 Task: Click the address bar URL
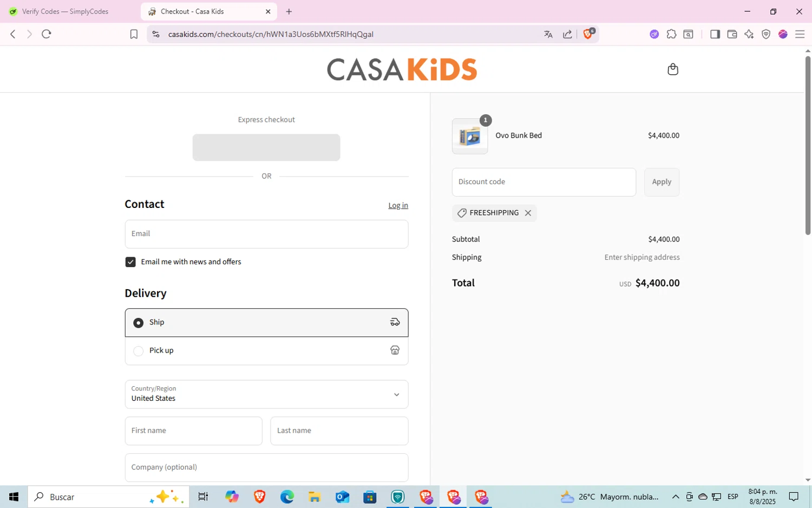271,34
